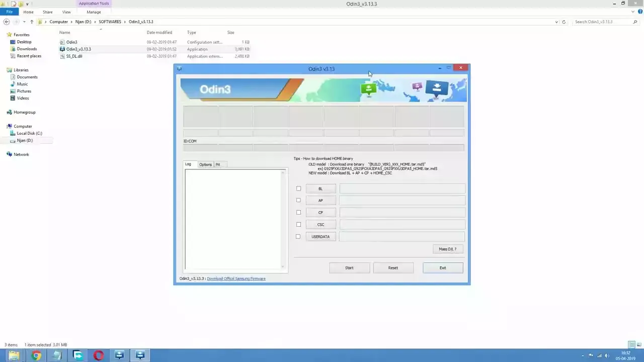Click the Explorer Forward arrow

click(17, 22)
